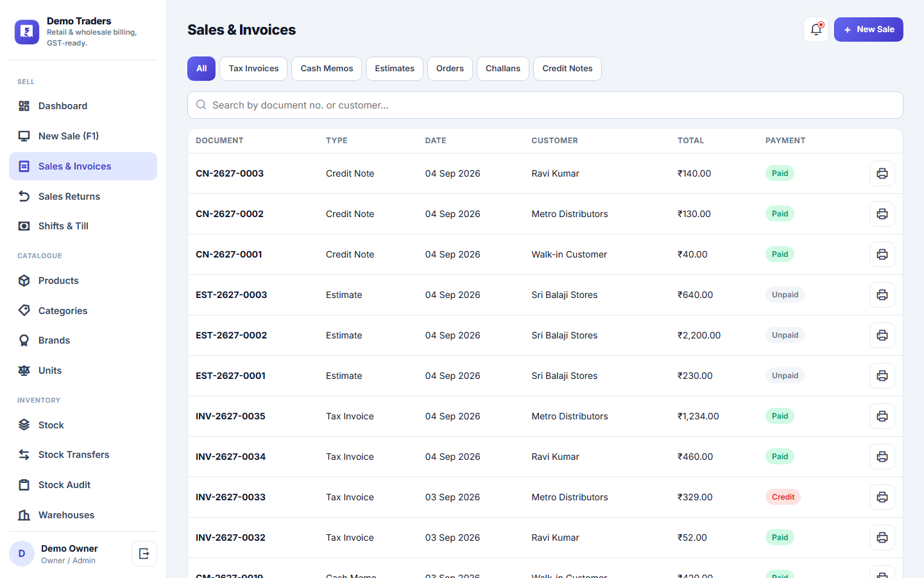Print invoice INV-2627-0033
The height and width of the screenshot is (578, 924).
tap(882, 497)
